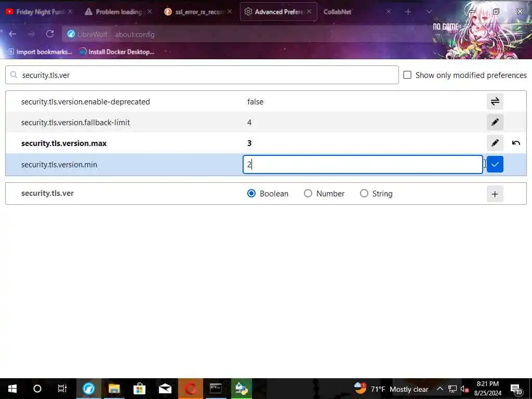532x399 pixels.
Task: List all tabs with the chevron
Action: [x=429, y=11]
